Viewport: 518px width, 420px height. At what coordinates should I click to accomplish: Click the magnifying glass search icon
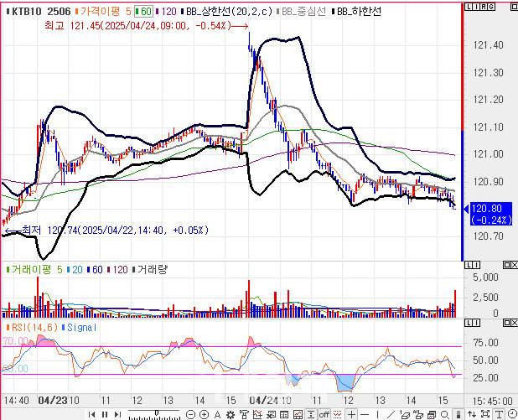click(x=443, y=414)
